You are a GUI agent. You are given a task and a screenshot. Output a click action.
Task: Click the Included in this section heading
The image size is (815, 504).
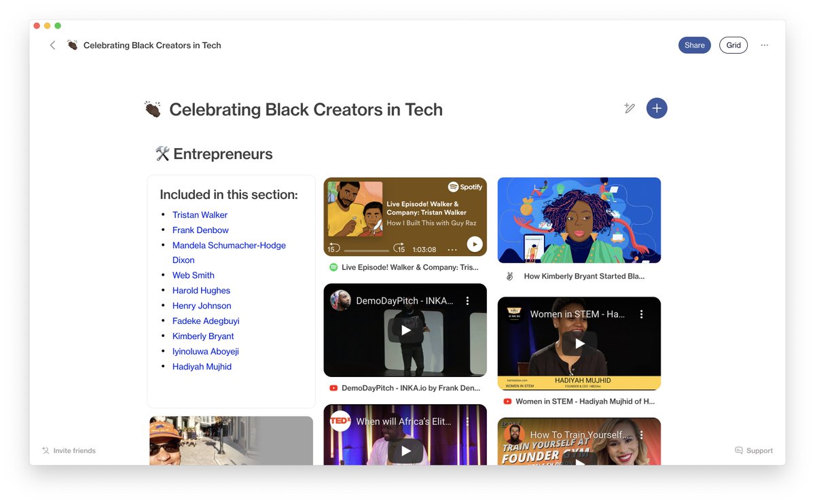click(229, 194)
